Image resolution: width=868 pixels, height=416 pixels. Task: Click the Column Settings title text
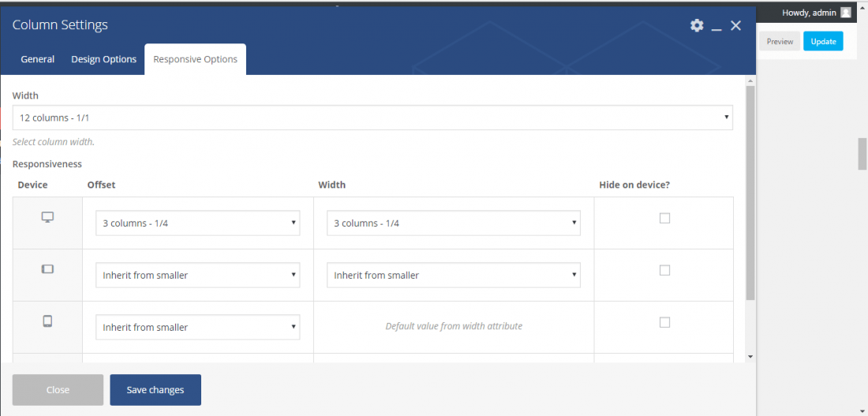tap(60, 25)
